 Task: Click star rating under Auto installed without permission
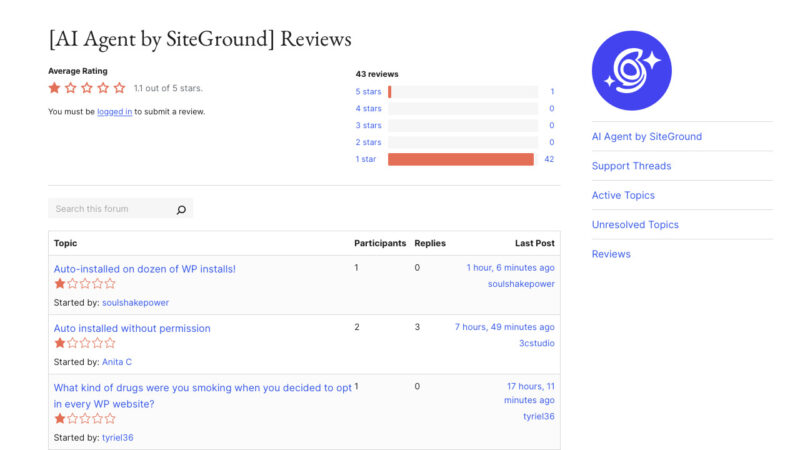(85, 343)
